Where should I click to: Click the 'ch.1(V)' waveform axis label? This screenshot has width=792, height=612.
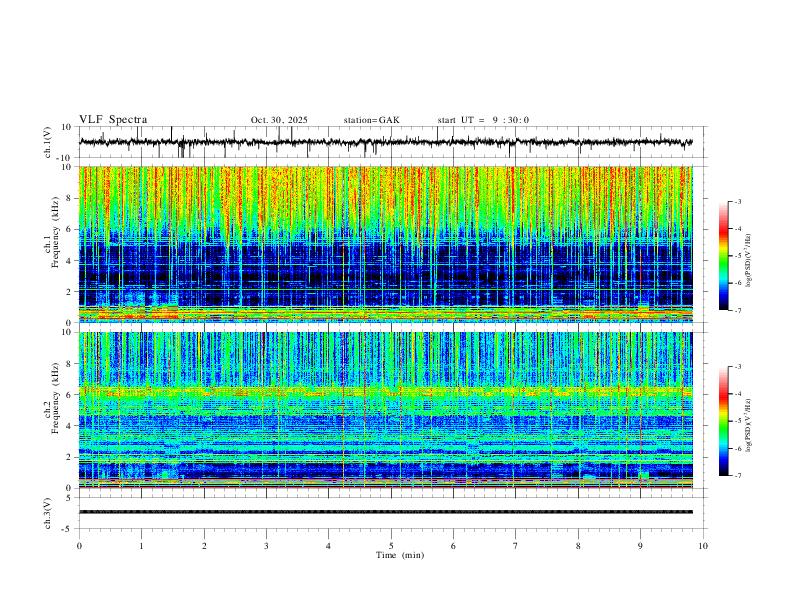tap(48, 142)
